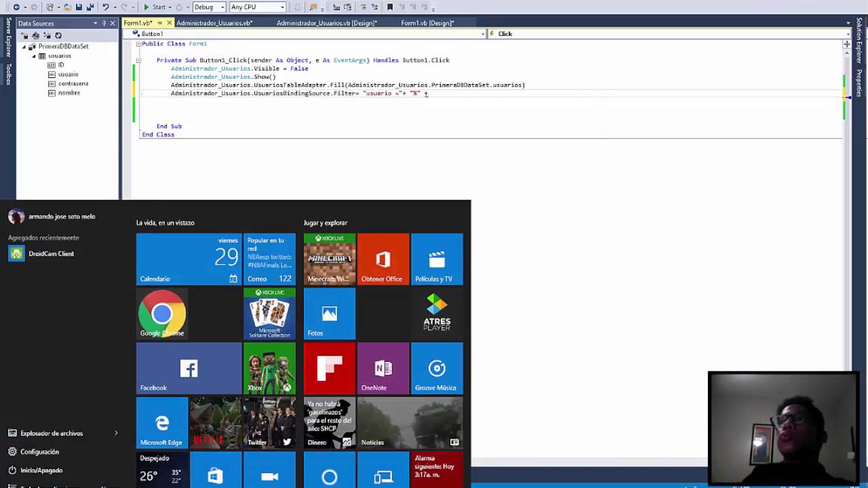
Task: Collapse the PrimeraDBDataSet tree node
Action: tap(24, 47)
